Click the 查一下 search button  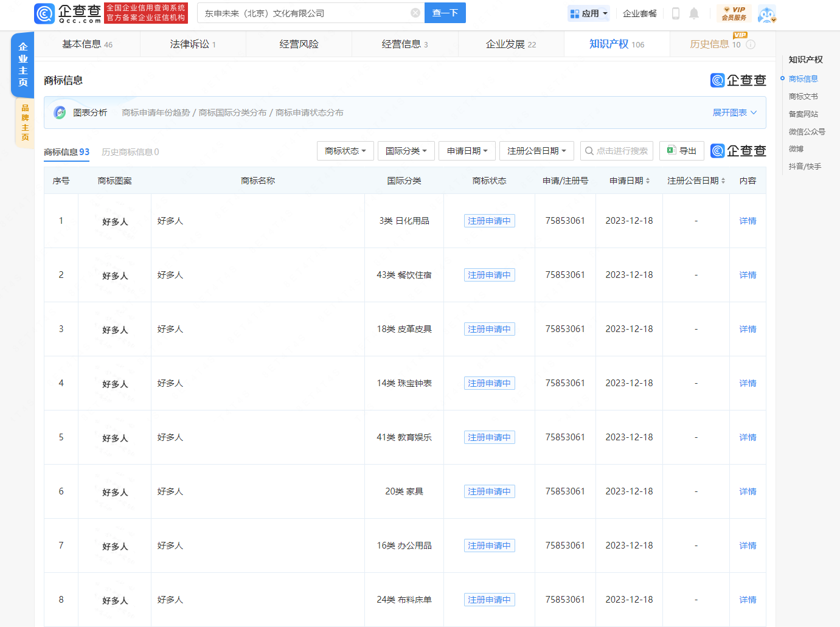(445, 13)
